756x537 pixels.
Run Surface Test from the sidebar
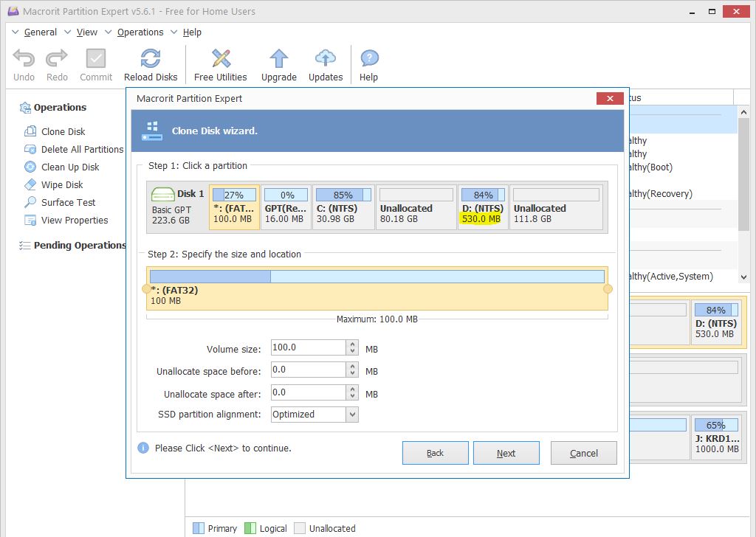click(x=68, y=202)
